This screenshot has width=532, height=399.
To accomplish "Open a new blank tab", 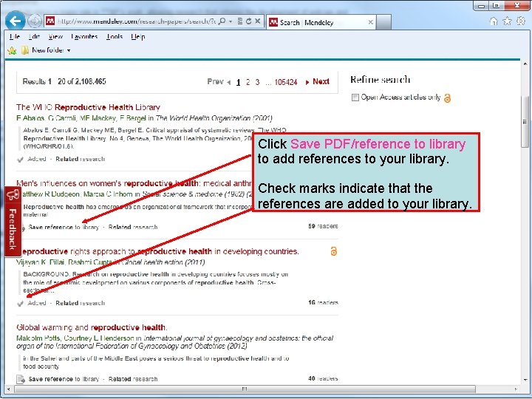I will point(383,22).
